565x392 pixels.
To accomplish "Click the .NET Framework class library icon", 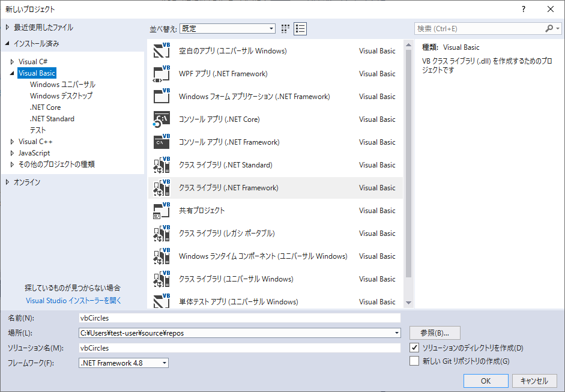I will 162,188.
